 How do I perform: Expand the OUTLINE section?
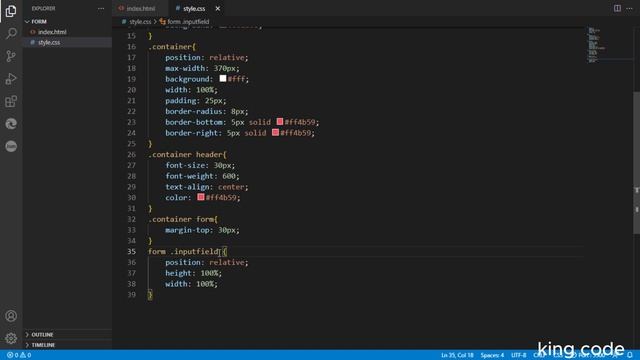pos(67,334)
